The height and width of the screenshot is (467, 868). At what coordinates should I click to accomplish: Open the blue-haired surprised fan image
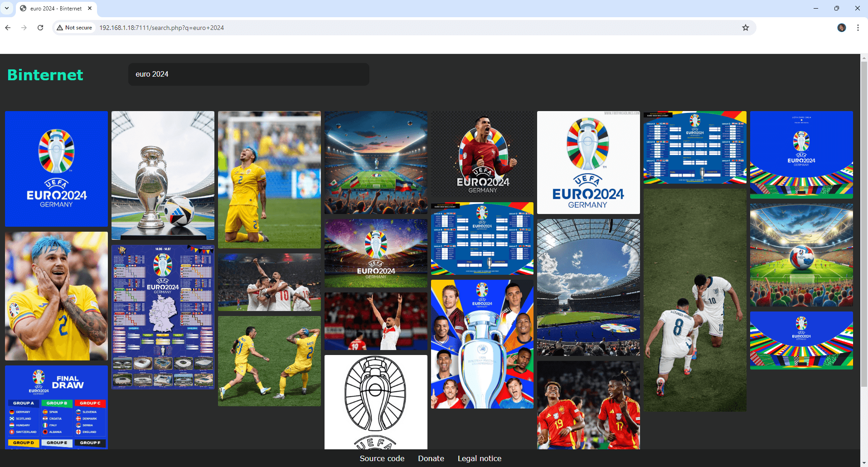(x=56, y=296)
